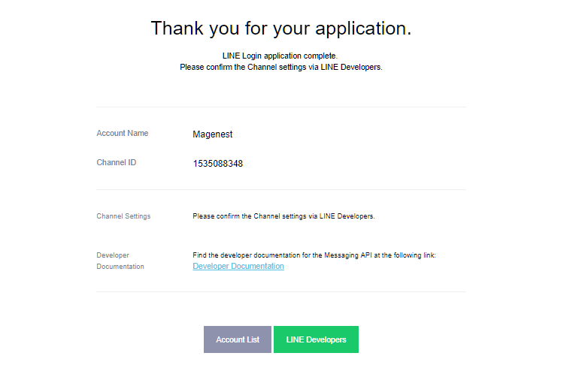Screen dimensions: 588x365
Task: Open the LINE Developers button
Action: (316, 339)
